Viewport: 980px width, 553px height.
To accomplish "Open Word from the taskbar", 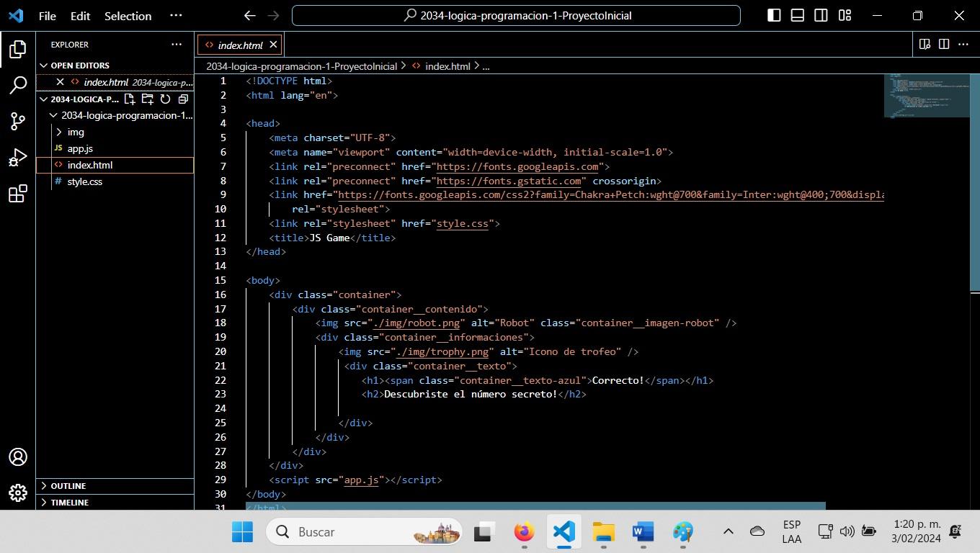I will tap(642, 532).
